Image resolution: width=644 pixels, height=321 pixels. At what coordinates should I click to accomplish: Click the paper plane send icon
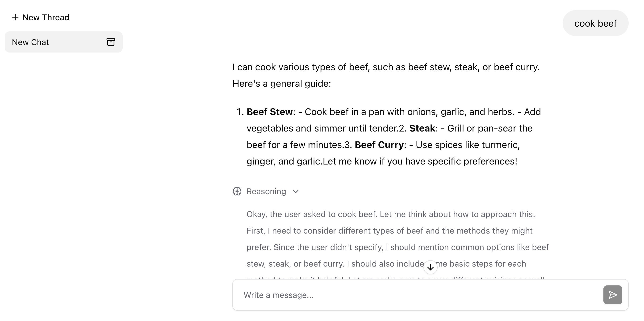(x=612, y=295)
